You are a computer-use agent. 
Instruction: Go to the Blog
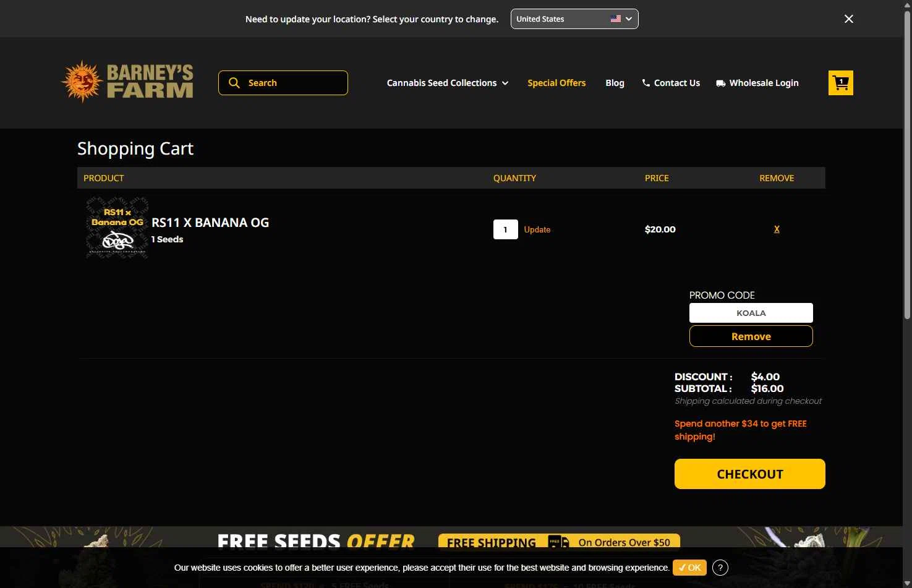tap(615, 83)
